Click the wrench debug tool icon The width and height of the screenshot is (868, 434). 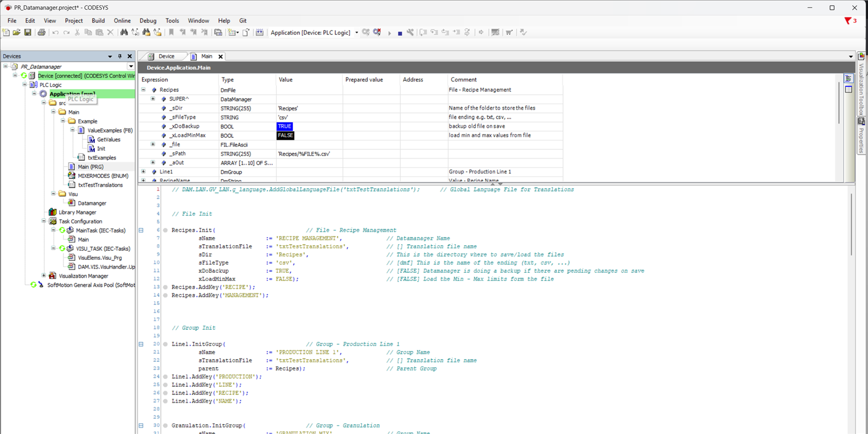pyautogui.click(x=410, y=33)
